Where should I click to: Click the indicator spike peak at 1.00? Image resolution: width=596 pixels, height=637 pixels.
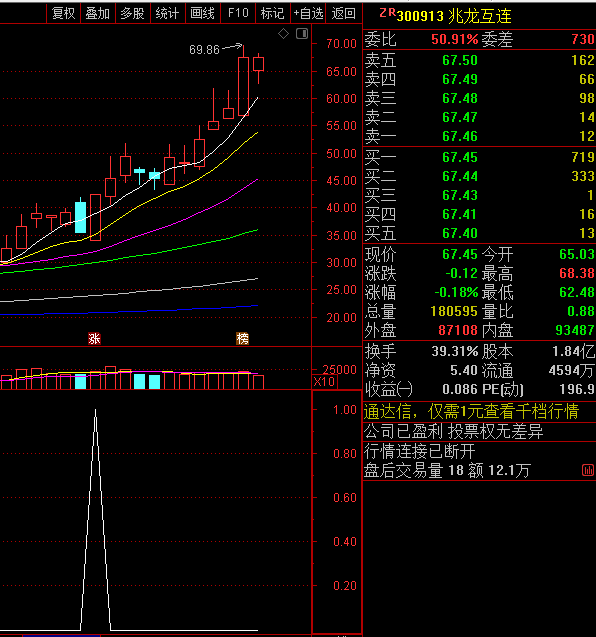click(x=95, y=410)
